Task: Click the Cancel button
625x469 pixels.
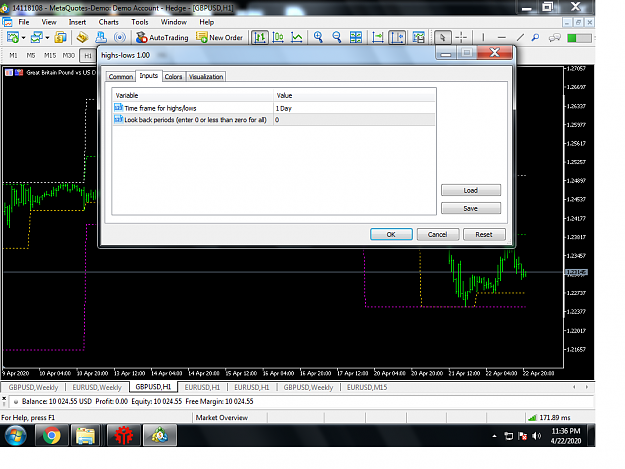Action: pos(438,234)
